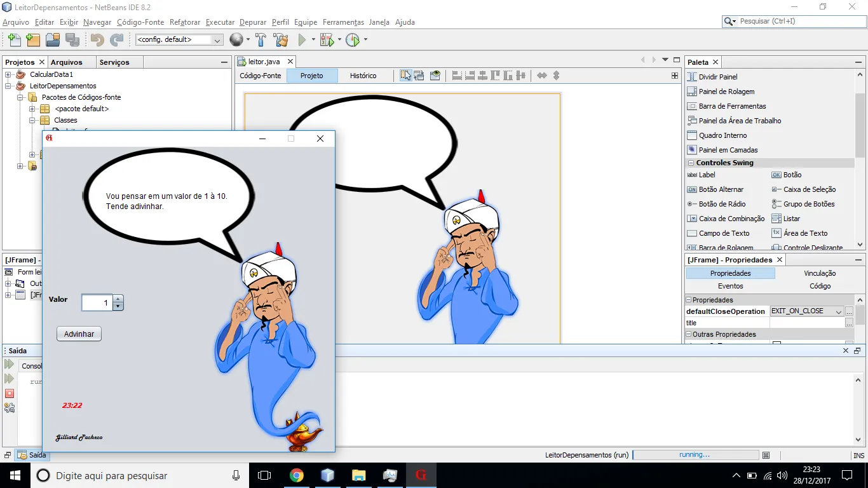This screenshot has width=868, height=488.
Task: Click the Build Project hammer icon
Action: pyautogui.click(x=261, y=40)
